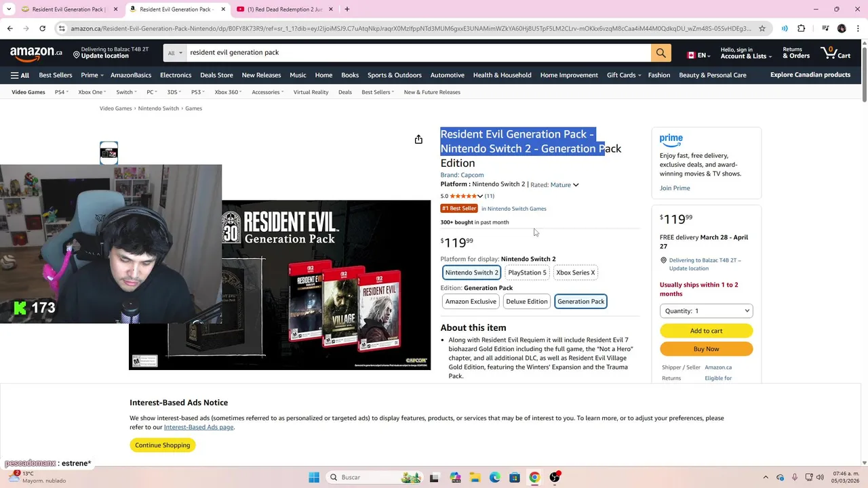Viewport: 868px width, 488px height.
Task: Click Chrome profile avatar icon
Action: click(842, 28)
